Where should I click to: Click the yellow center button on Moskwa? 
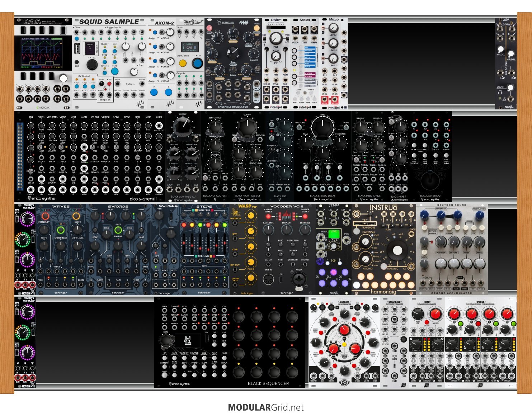344,344
